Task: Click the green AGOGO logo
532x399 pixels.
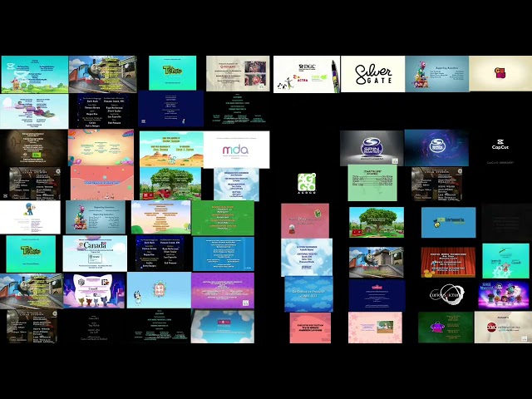Action: [307, 183]
